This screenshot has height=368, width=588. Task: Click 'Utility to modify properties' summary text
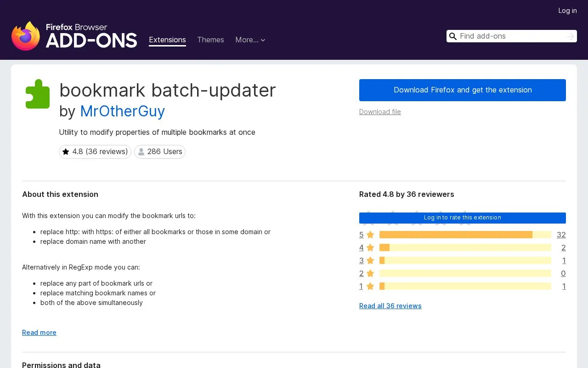pyautogui.click(x=157, y=132)
